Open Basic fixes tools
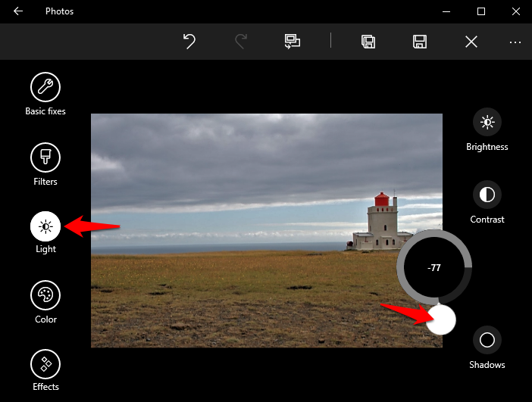 click(x=45, y=87)
